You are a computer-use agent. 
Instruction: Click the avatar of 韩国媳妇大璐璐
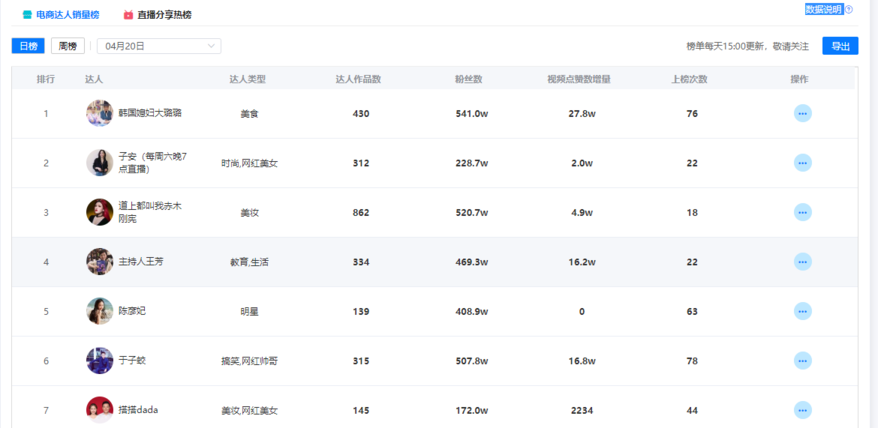[x=99, y=114]
